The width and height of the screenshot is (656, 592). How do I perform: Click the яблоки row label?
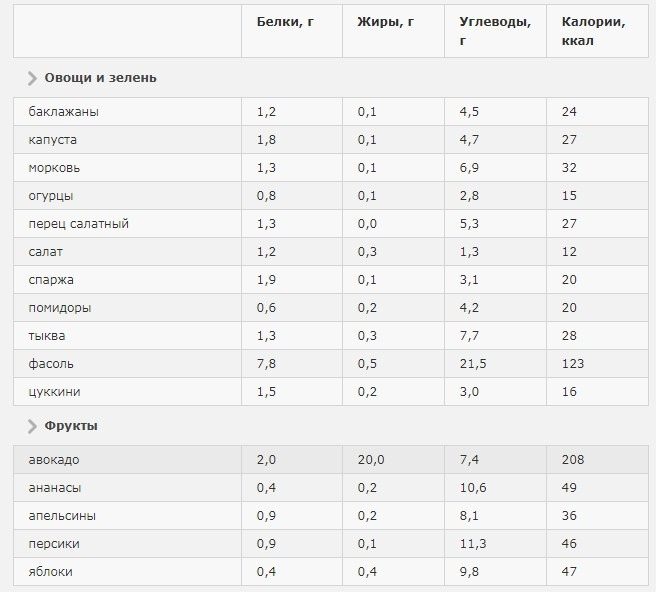(51, 572)
